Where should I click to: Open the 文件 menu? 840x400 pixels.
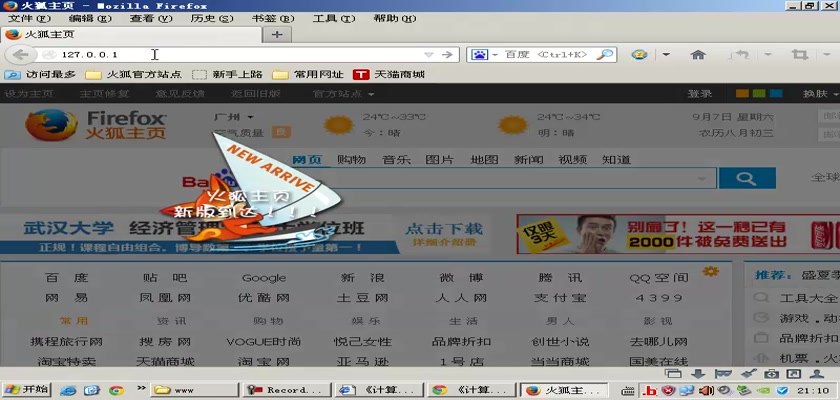29,18
